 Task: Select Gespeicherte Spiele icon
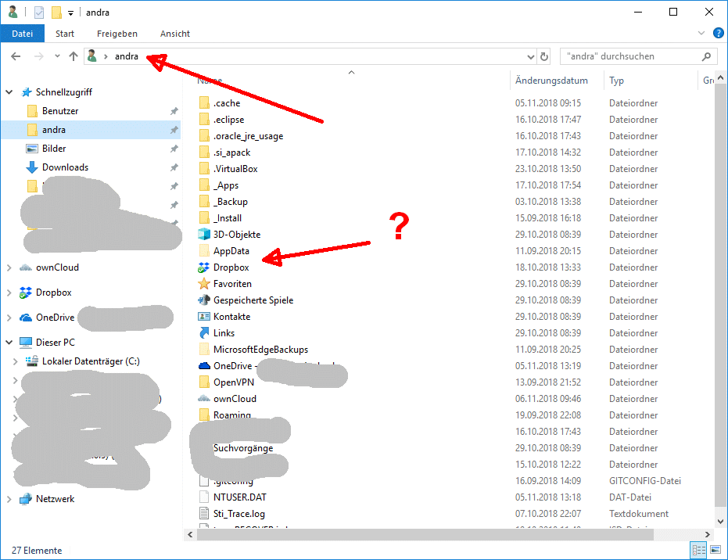coord(204,300)
